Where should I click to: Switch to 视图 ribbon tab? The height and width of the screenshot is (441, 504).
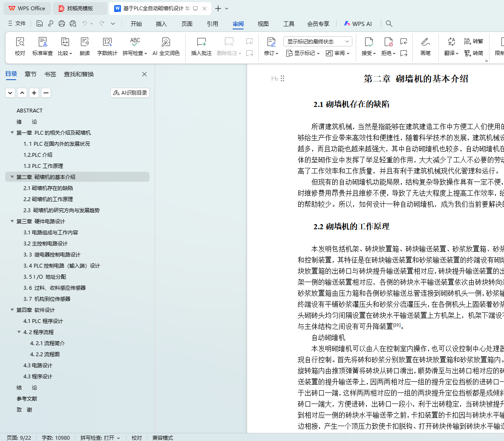pos(263,24)
